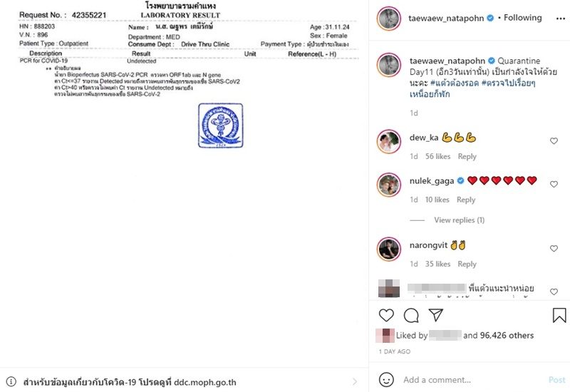Like narongvit's comment heart

(x=554, y=248)
